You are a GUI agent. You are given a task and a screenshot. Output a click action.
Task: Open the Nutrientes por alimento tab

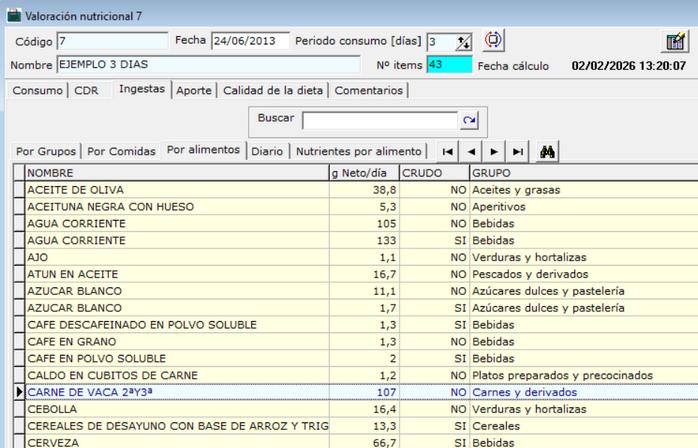(x=359, y=151)
